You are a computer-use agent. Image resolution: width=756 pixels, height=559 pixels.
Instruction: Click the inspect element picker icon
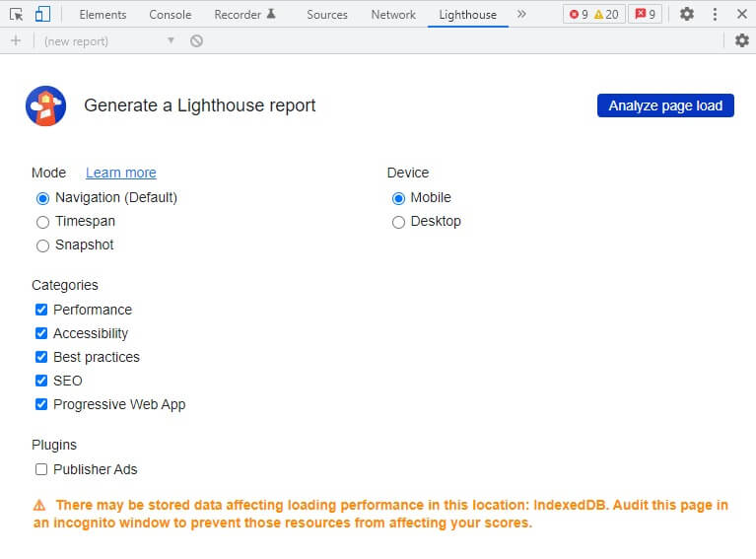[x=17, y=15]
